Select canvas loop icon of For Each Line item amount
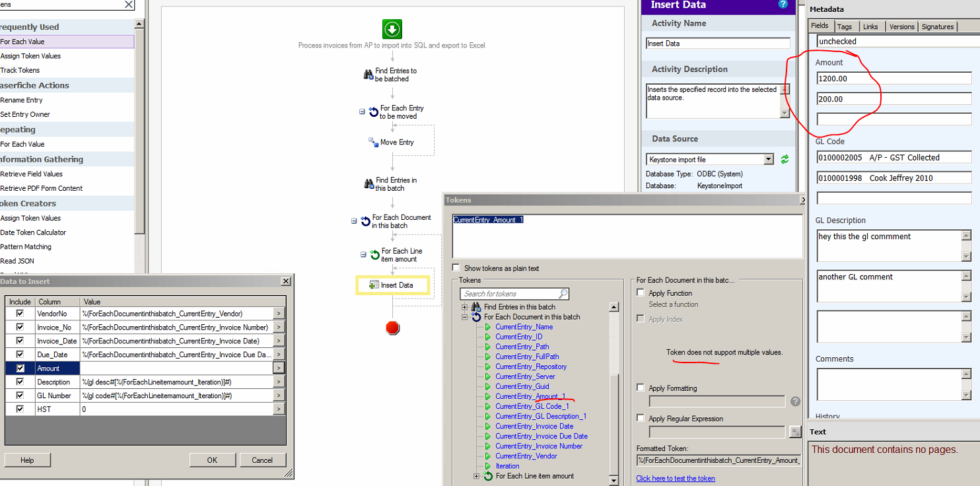Screen dimensions: 980x486 [374, 255]
